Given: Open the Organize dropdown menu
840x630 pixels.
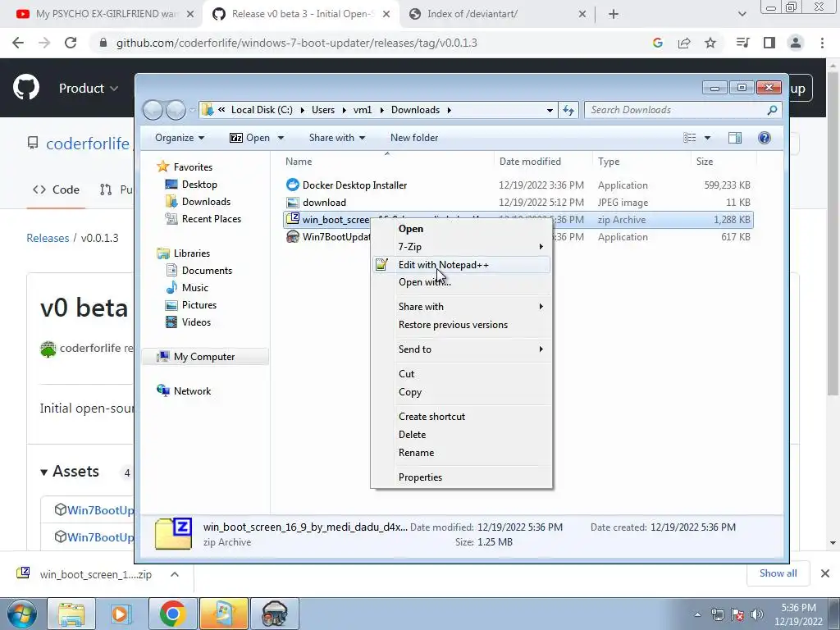Looking at the screenshot, I should [x=180, y=138].
